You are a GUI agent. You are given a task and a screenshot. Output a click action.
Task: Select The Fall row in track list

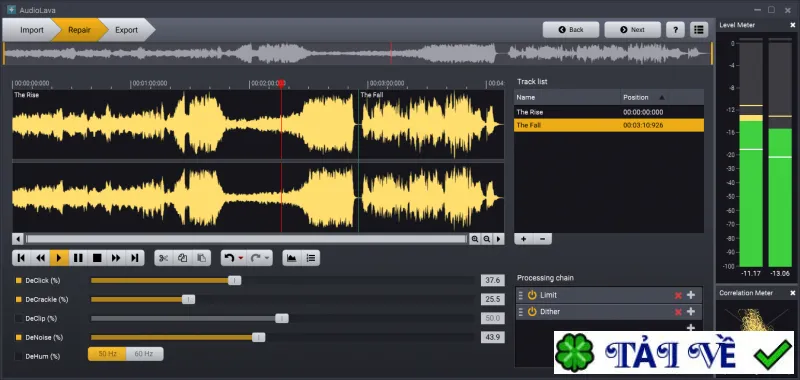tap(609, 125)
